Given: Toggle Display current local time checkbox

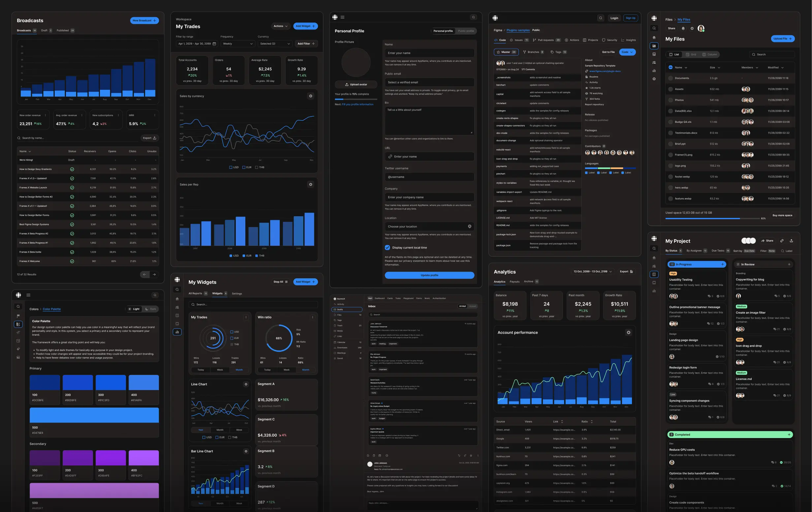Looking at the screenshot, I should [x=388, y=247].
